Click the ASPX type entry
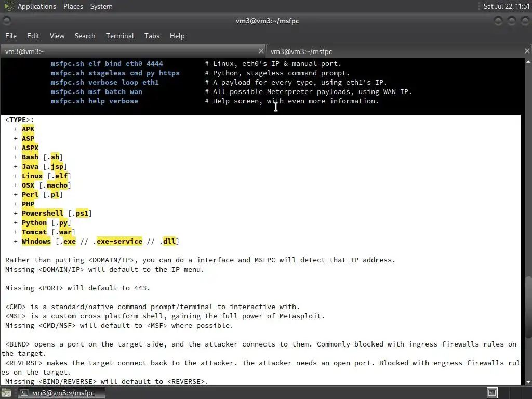This screenshot has width=532, height=399. [x=30, y=148]
